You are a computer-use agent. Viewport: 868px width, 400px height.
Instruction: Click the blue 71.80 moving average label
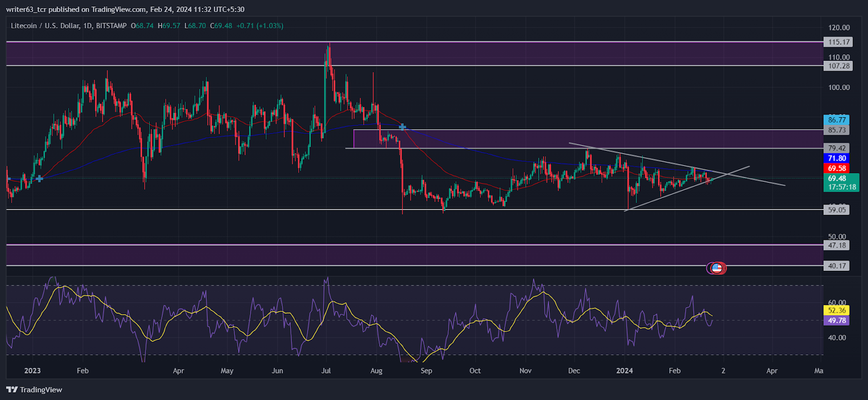point(837,158)
